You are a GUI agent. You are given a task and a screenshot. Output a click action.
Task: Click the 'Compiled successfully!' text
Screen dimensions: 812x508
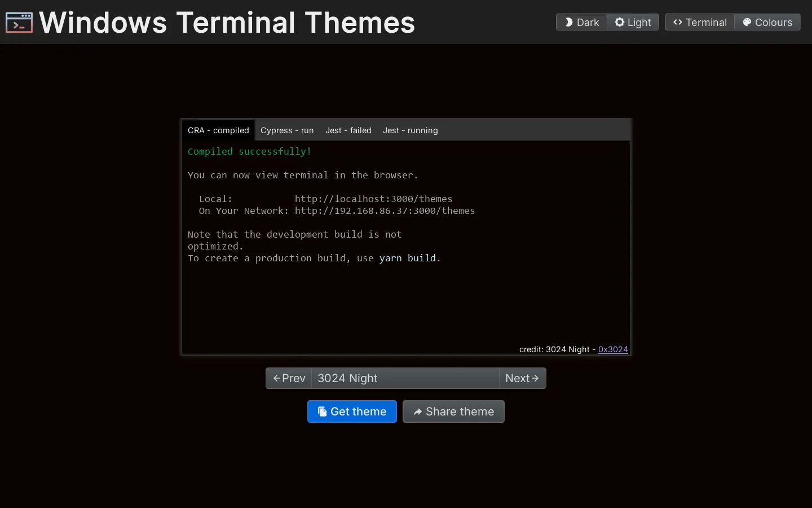(x=249, y=151)
